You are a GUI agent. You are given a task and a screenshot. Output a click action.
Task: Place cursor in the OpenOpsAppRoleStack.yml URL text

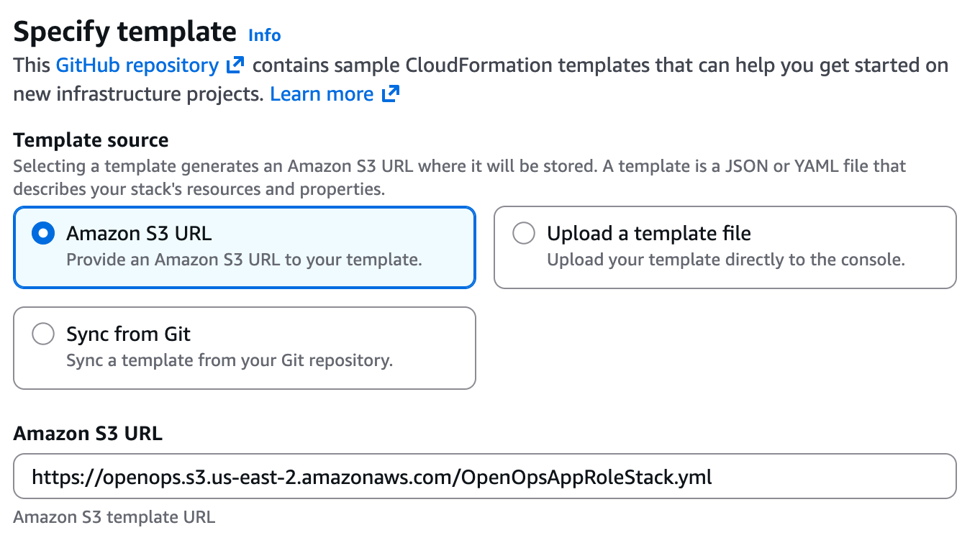coord(371,476)
